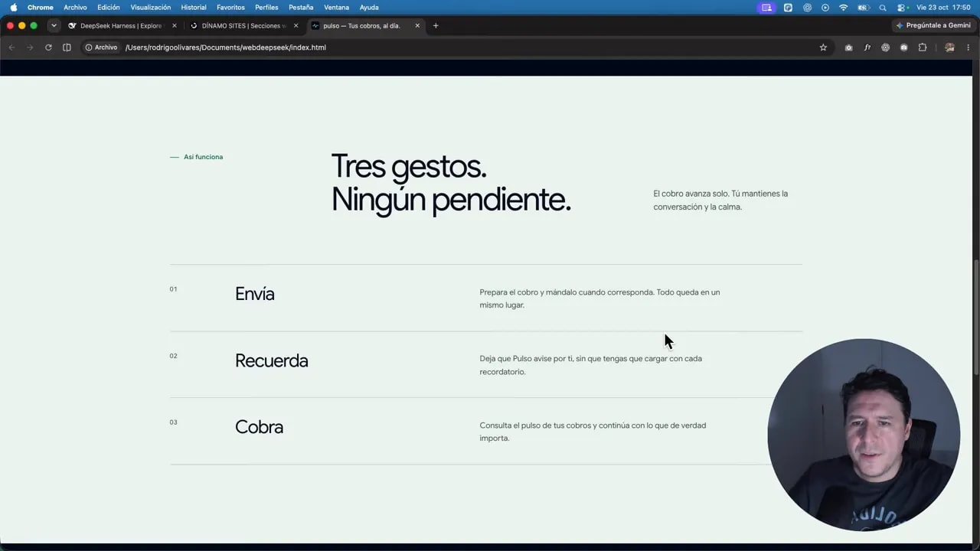The height and width of the screenshot is (551, 980).
Task: Click the Pregúntale a Gemini button
Action: click(933, 25)
